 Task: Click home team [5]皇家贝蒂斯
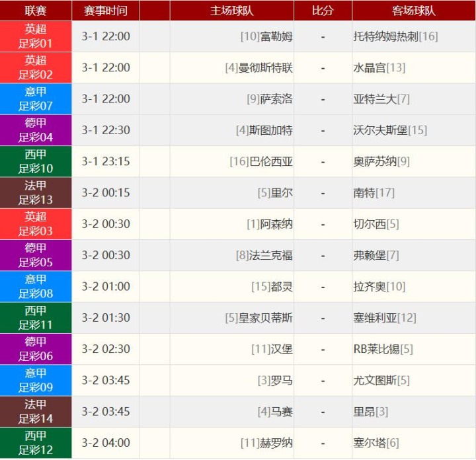point(259,318)
